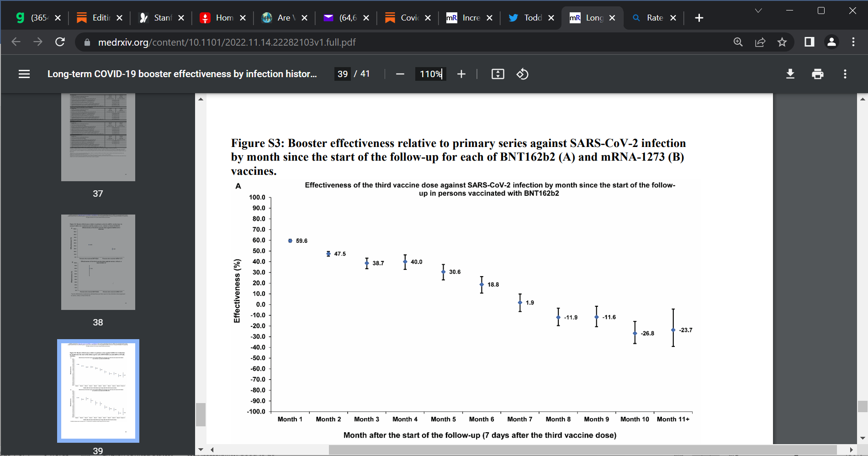
Task: Go back to previous page in browser
Action: pyautogui.click(x=16, y=42)
